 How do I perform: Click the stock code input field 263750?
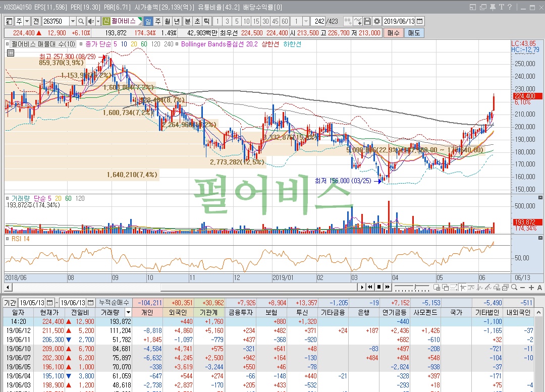(x=56, y=21)
